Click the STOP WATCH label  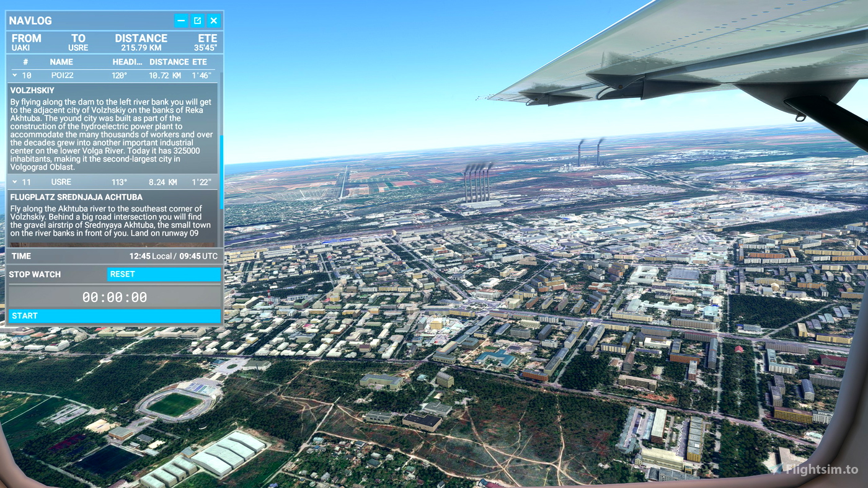click(35, 274)
